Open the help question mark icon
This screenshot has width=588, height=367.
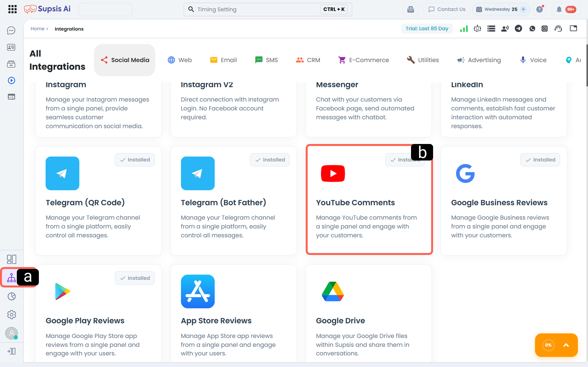pos(539,9)
